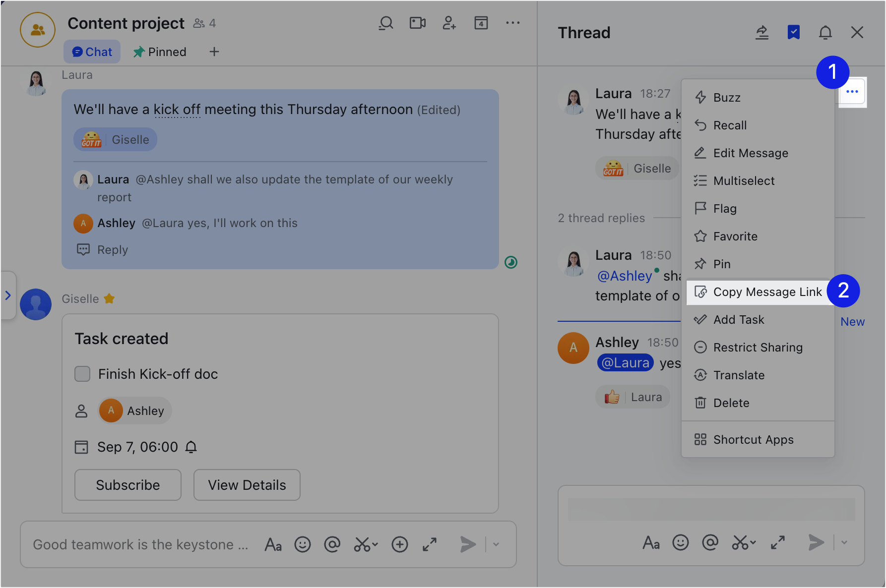Viewport: 886px width, 588px height.
Task: Open Shortcut Apps menu entry
Action: coord(758,440)
